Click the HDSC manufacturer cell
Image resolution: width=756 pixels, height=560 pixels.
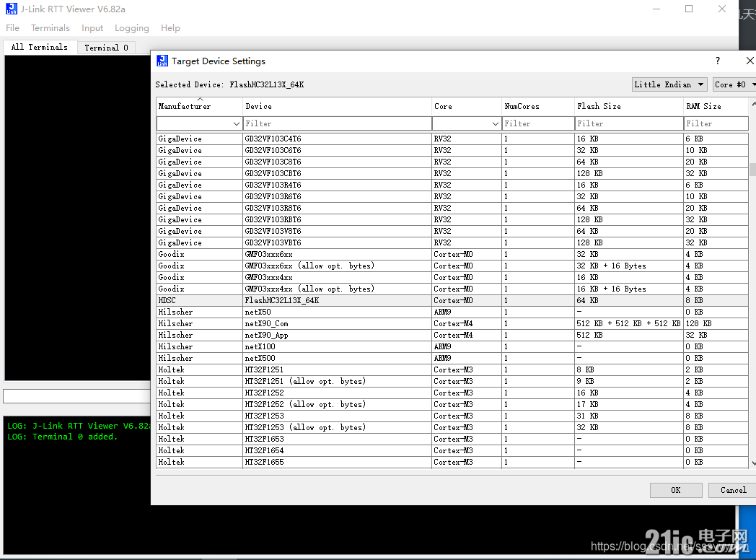click(x=200, y=300)
